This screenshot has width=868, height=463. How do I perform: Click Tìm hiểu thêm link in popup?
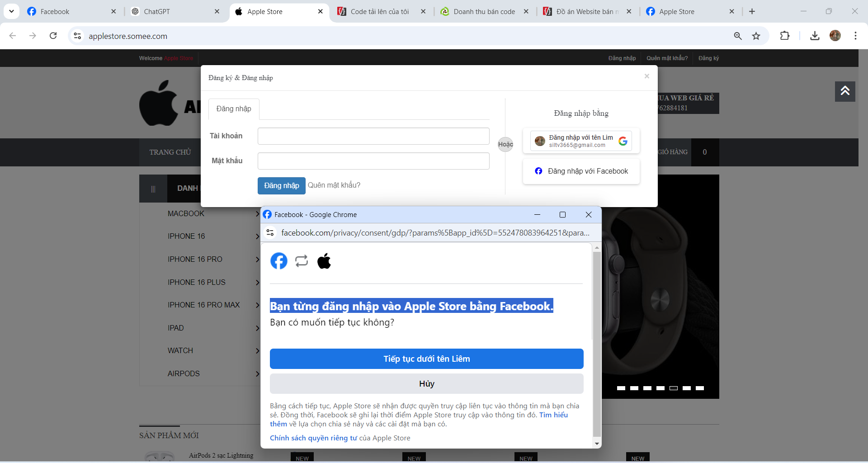pyautogui.click(x=553, y=415)
